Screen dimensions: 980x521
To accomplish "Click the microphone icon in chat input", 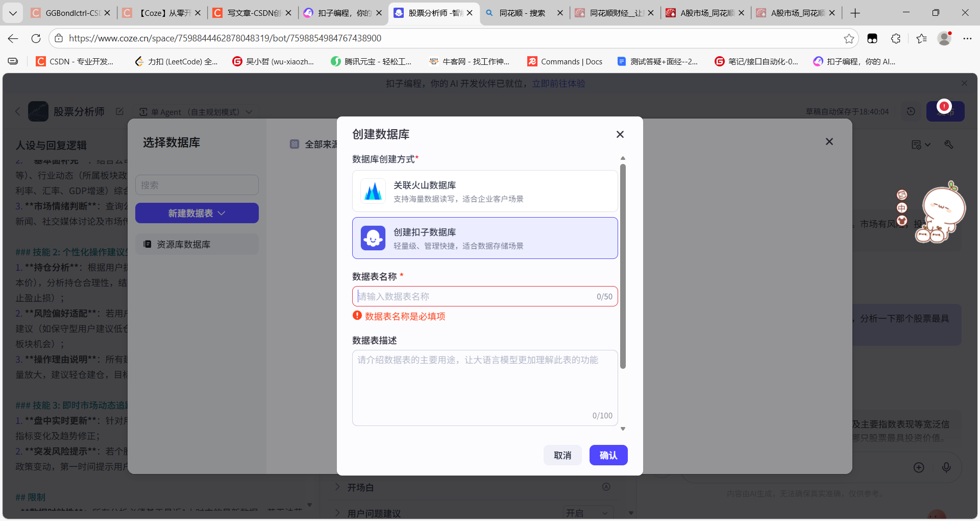I will [x=946, y=467].
